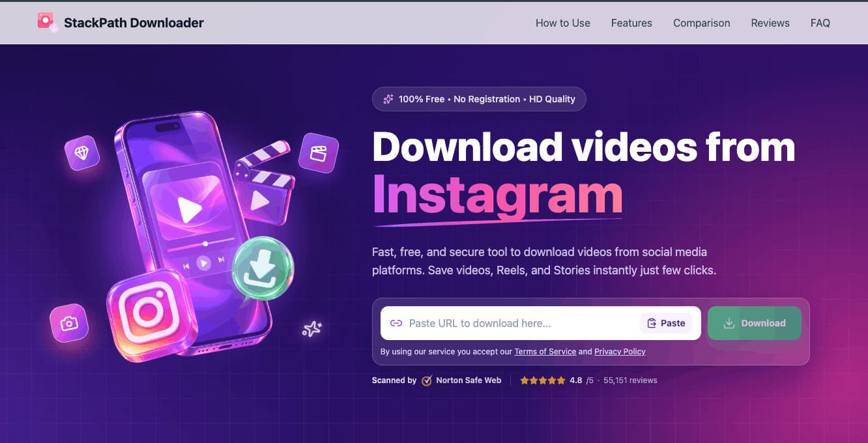Go to the Features menu item

point(631,23)
